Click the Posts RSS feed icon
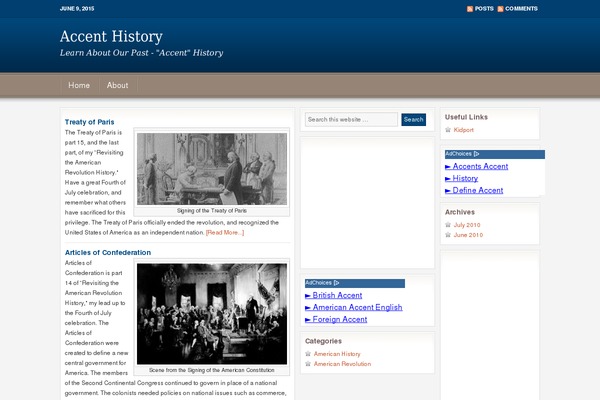Screen dimensions: 600x400 470,9
